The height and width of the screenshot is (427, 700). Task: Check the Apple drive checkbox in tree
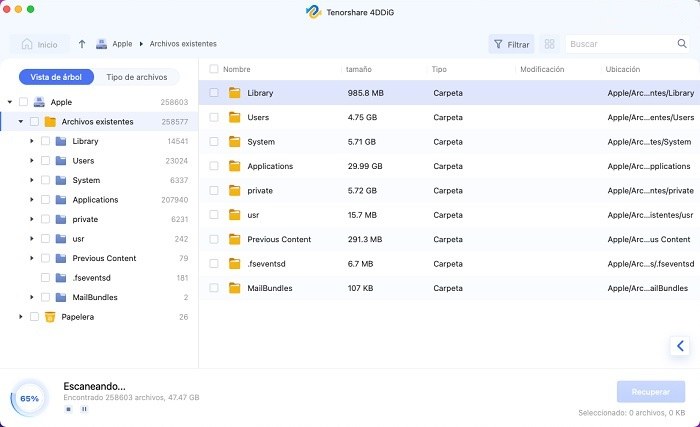[23, 102]
